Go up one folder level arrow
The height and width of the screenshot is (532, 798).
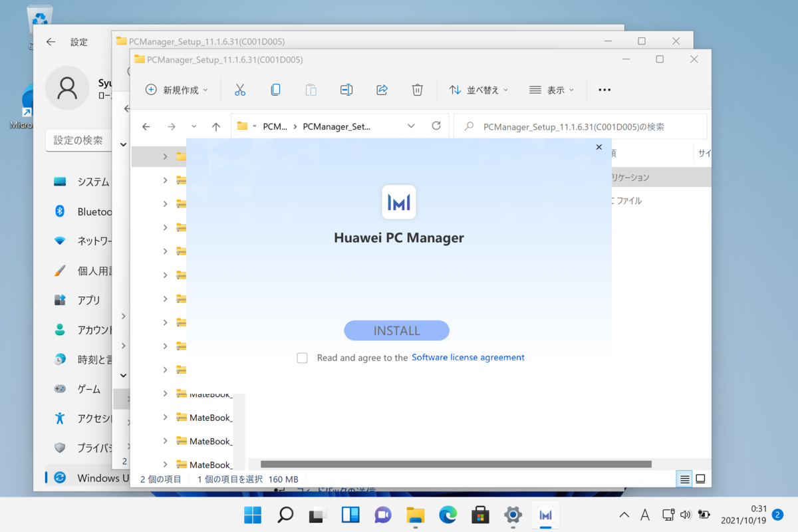(215, 126)
